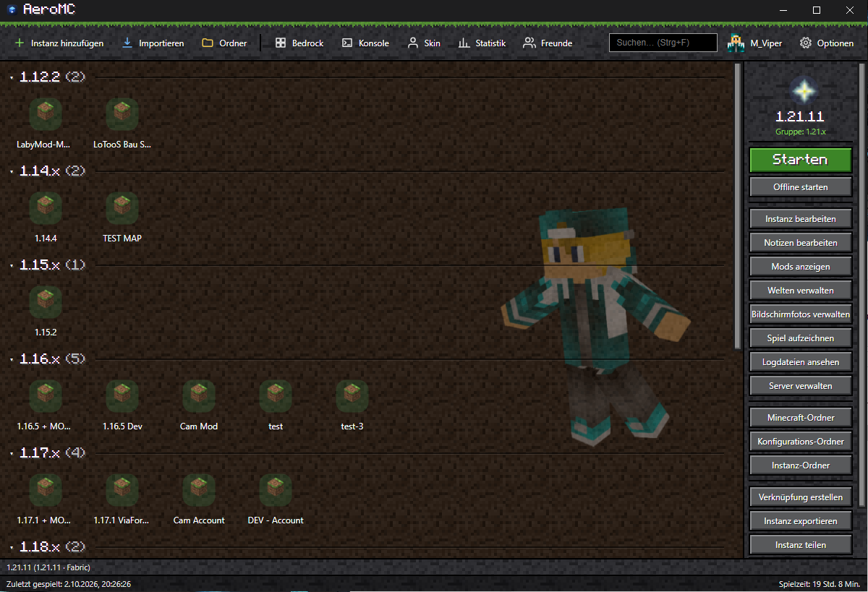Collapse the 1.16.x group
Viewport: 868px width, 592px height.
point(12,359)
